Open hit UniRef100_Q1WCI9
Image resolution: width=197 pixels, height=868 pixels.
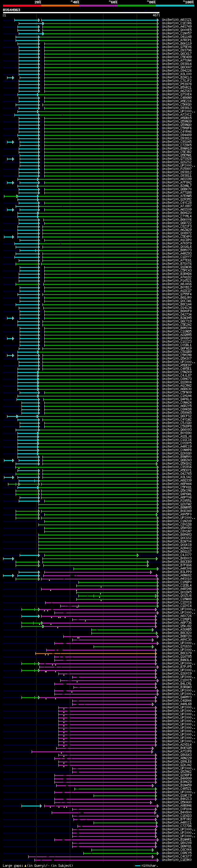177,796
